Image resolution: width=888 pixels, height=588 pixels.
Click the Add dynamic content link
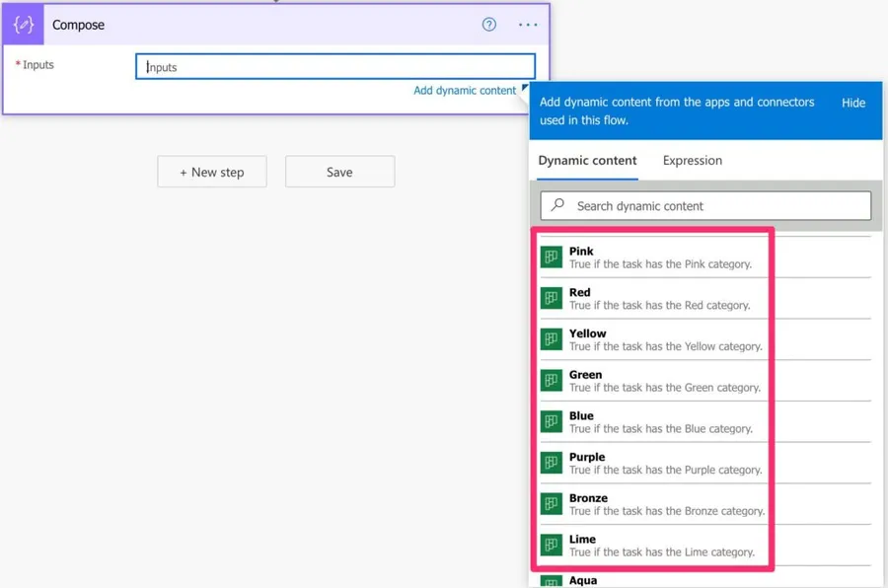coord(464,91)
